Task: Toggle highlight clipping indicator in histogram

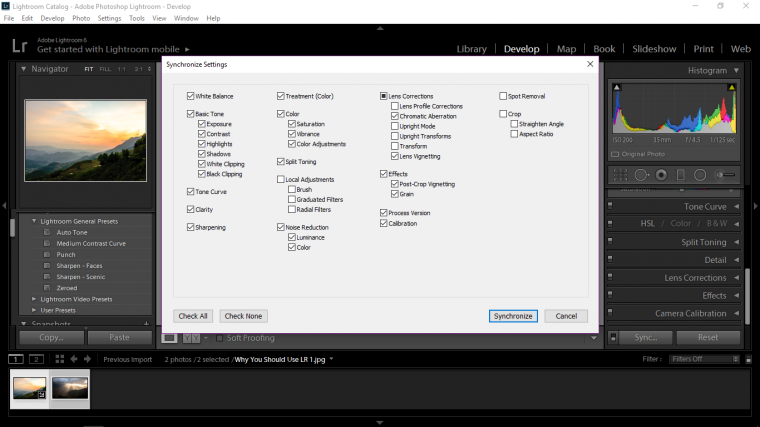Action: click(x=731, y=87)
